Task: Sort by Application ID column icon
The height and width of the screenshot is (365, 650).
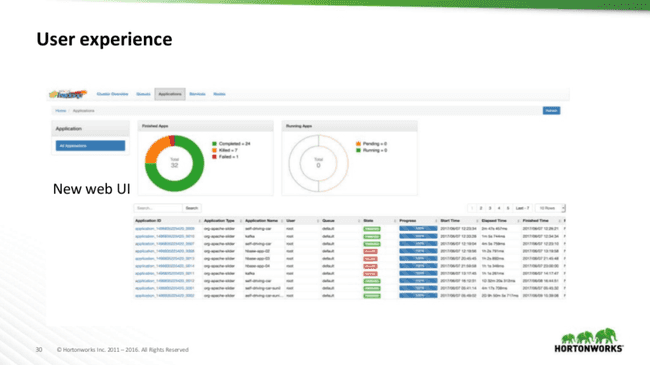Action: (x=199, y=221)
